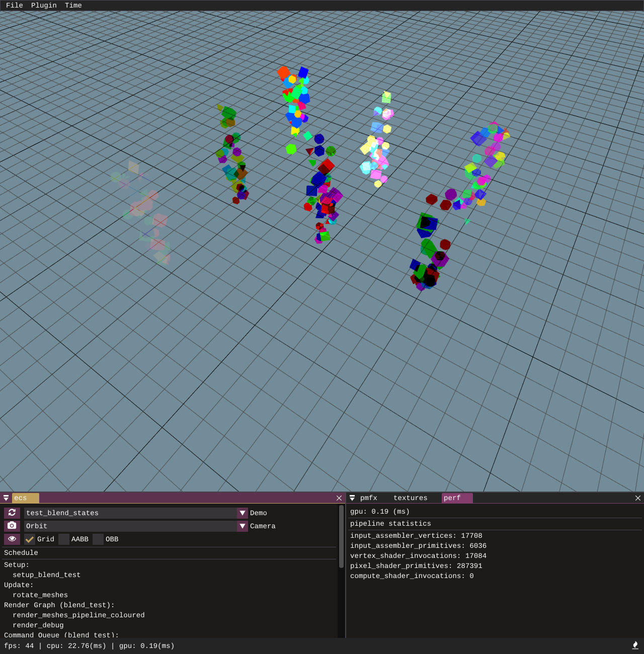
Task: Click the Orbit camera combo field
Action: tap(130, 526)
